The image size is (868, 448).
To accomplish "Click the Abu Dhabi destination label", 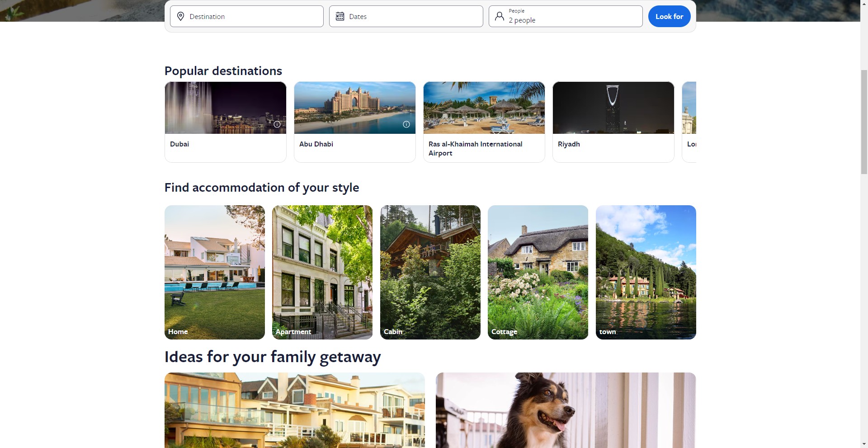I will tap(316, 144).
